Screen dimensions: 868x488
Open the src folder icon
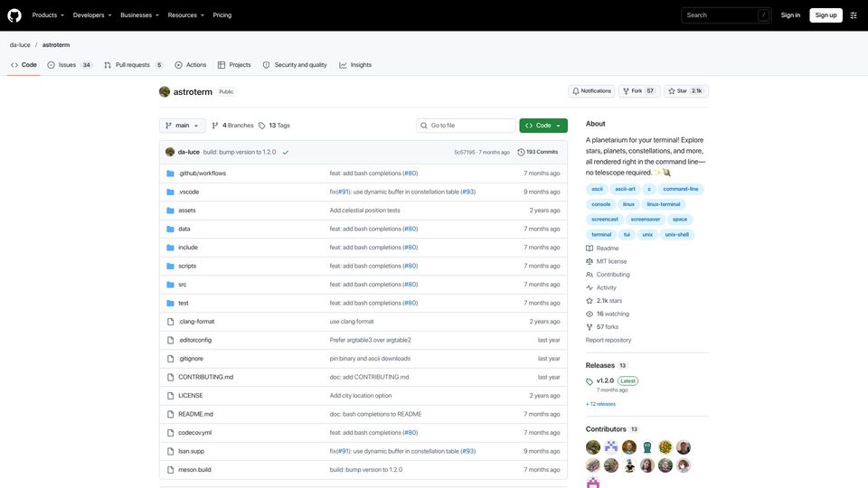tap(171, 285)
